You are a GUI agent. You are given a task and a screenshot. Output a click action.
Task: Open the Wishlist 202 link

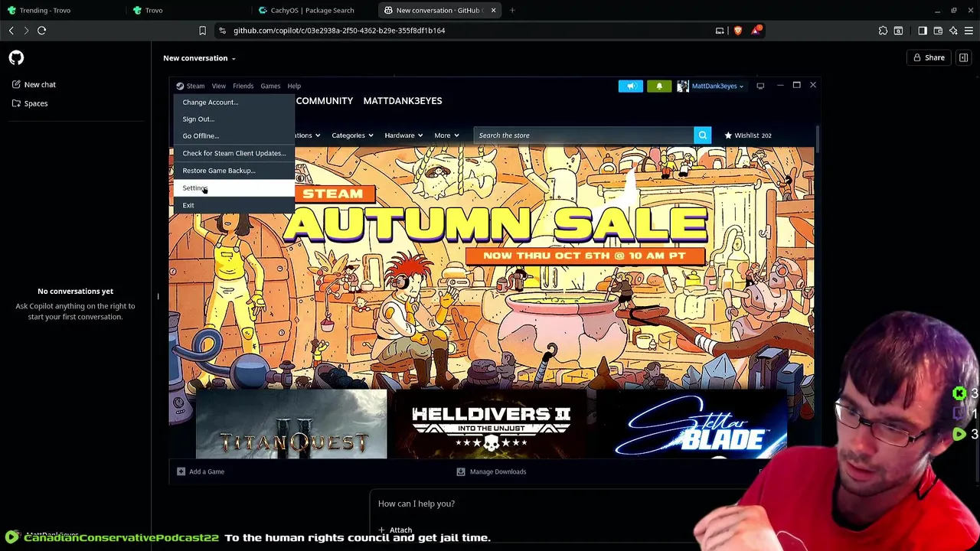coord(748,135)
